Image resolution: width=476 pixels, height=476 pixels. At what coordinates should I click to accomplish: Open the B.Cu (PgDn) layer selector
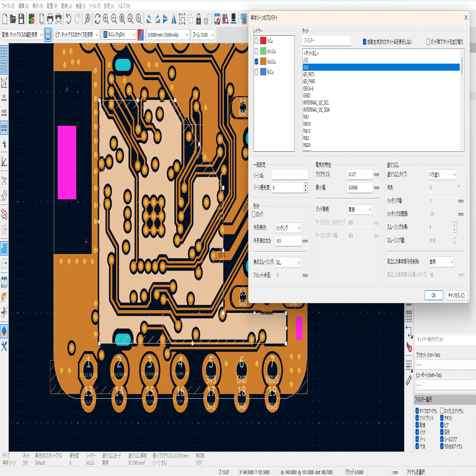click(119, 34)
